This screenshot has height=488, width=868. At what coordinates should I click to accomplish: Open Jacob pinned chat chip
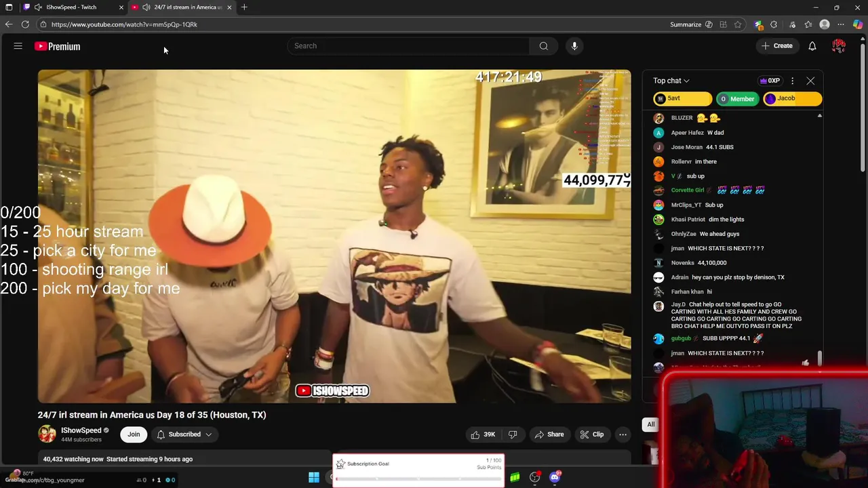click(x=792, y=99)
